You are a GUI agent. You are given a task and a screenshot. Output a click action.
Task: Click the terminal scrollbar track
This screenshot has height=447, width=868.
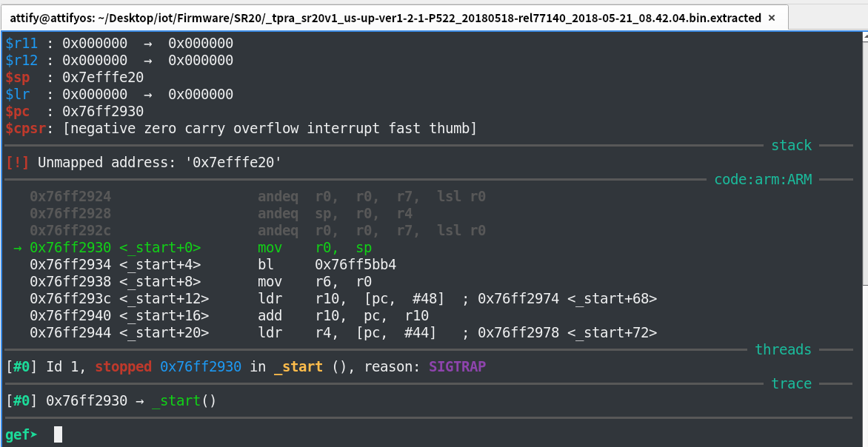click(865, 243)
